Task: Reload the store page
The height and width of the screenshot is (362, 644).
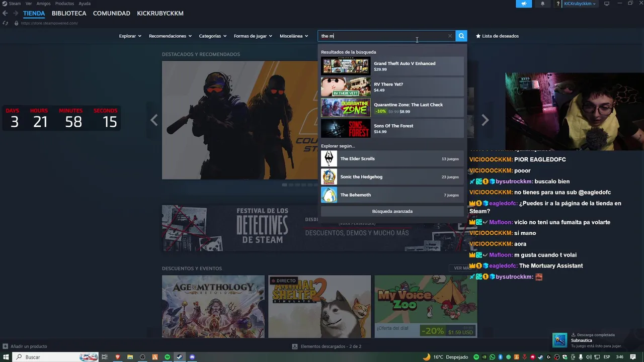Action: tap(5, 23)
